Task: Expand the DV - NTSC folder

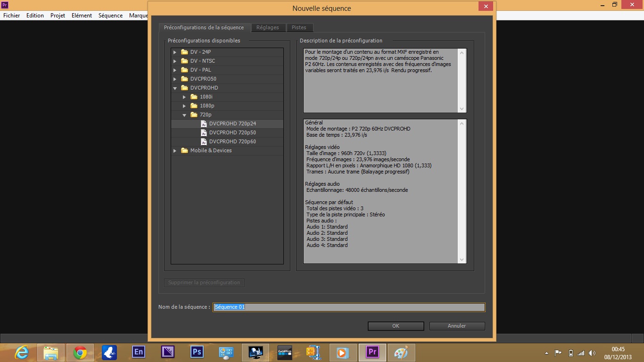Action: click(175, 61)
